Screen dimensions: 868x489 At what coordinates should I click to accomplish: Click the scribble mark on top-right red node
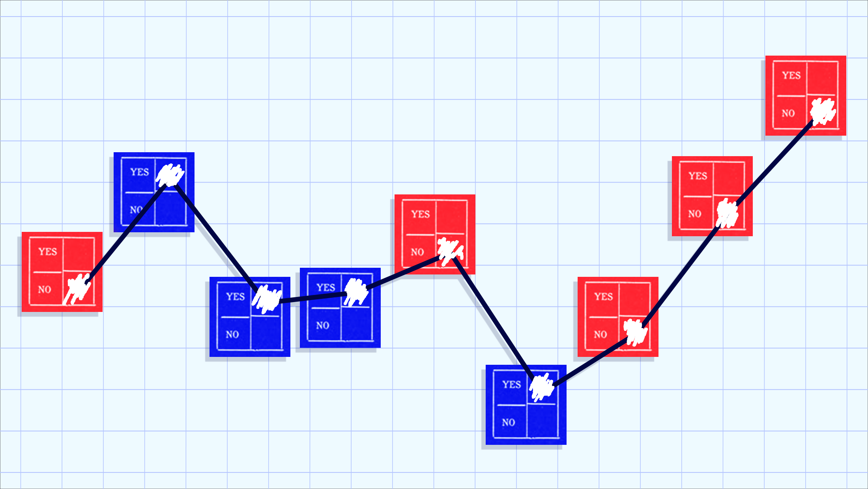click(821, 110)
